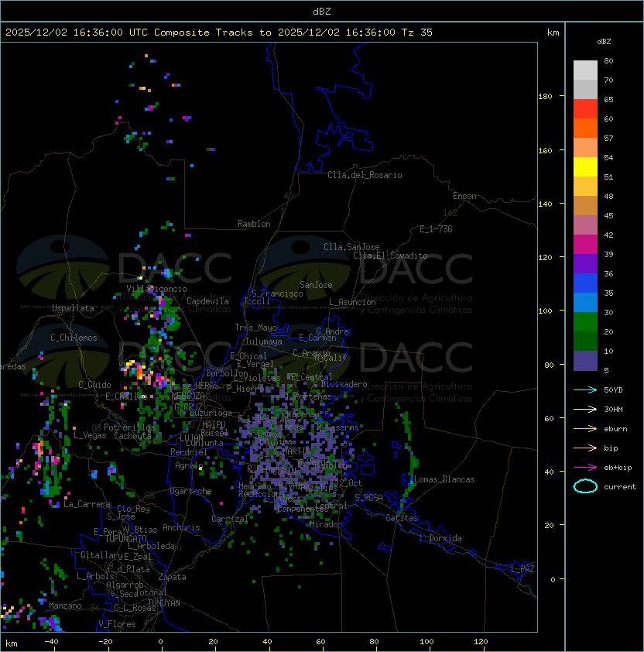The width and height of the screenshot is (644, 652).
Task: Click the L_Asuncion place label
Action: click(352, 302)
